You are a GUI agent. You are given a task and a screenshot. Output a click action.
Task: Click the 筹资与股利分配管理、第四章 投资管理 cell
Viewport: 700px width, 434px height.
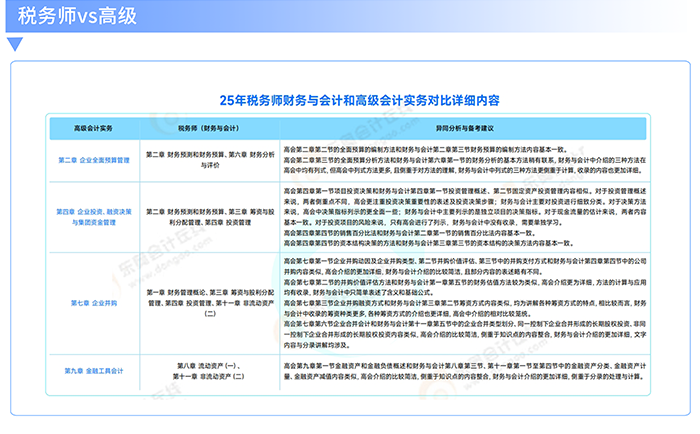tap(209, 219)
